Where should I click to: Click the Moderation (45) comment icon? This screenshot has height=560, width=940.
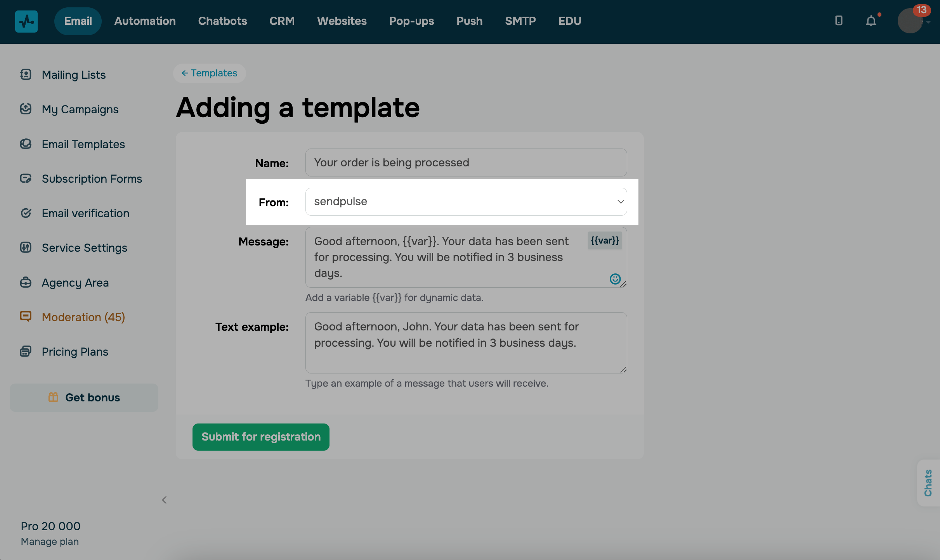26,316
